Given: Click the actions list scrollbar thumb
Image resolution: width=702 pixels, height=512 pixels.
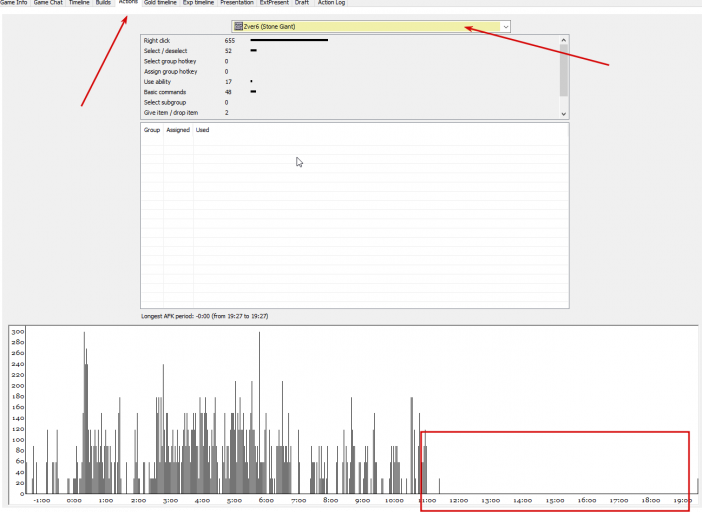Looking at the screenshot, I should pos(564,70).
